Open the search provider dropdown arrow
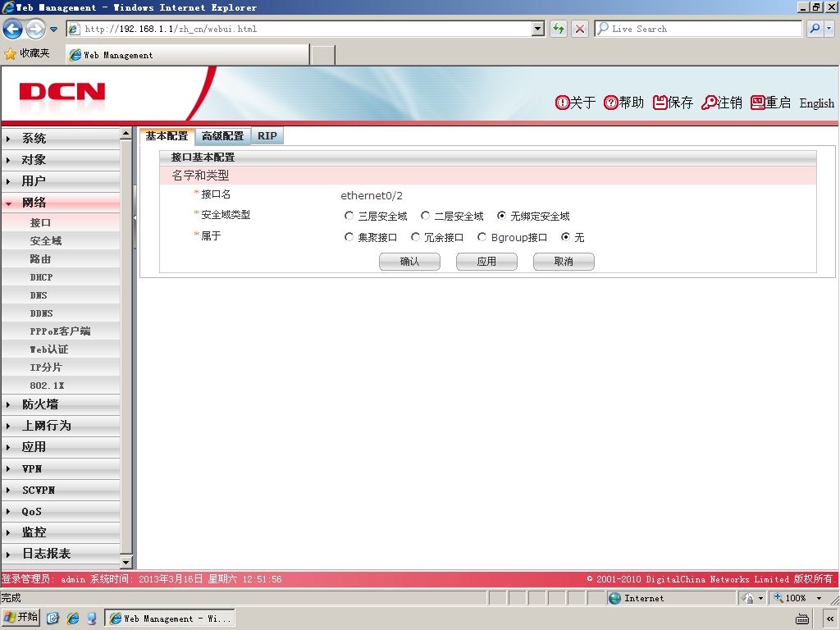 [829, 29]
